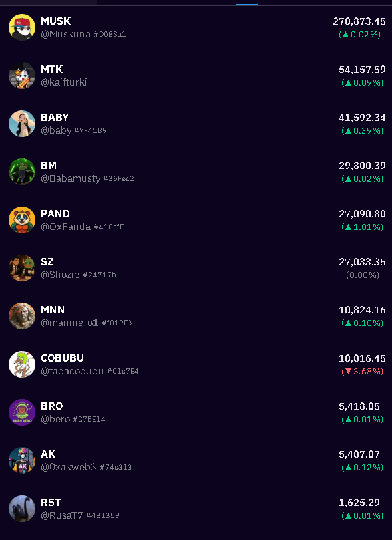The height and width of the screenshot is (540, 392).
Task: Click the AK skull avatar
Action: pos(22,460)
